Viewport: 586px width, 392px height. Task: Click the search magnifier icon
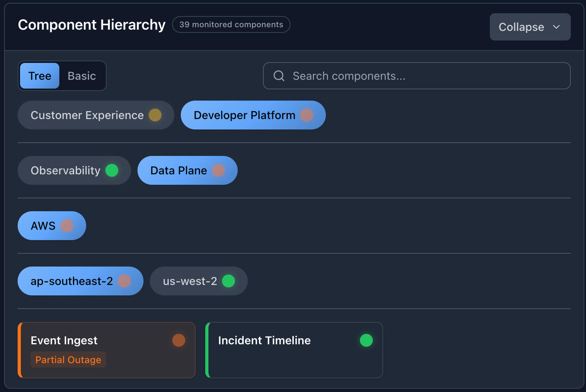pos(279,76)
